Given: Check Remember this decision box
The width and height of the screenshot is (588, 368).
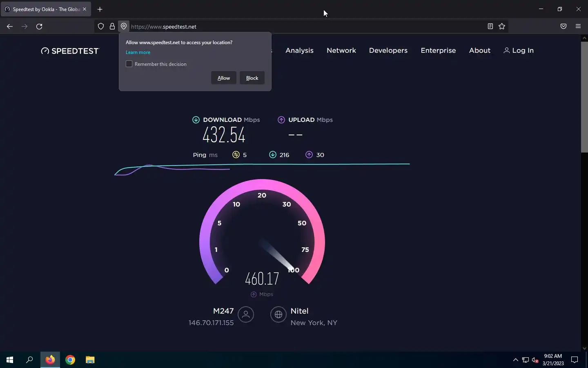Looking at the screenshot, I should pos(129,64).
